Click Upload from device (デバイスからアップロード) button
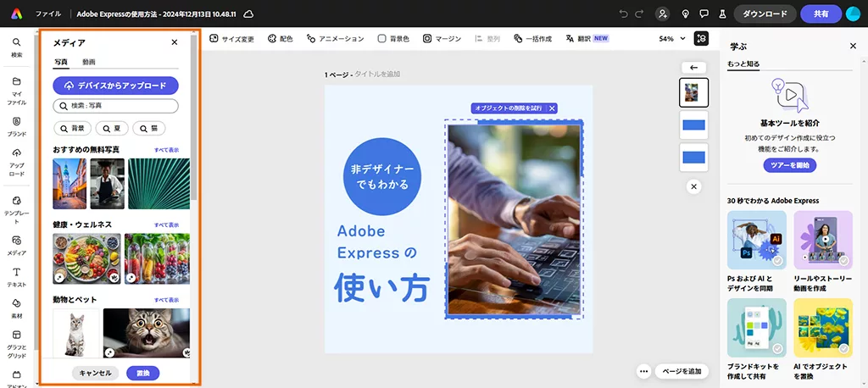Viewport: 868px width, 388px height. click(115, 86)
